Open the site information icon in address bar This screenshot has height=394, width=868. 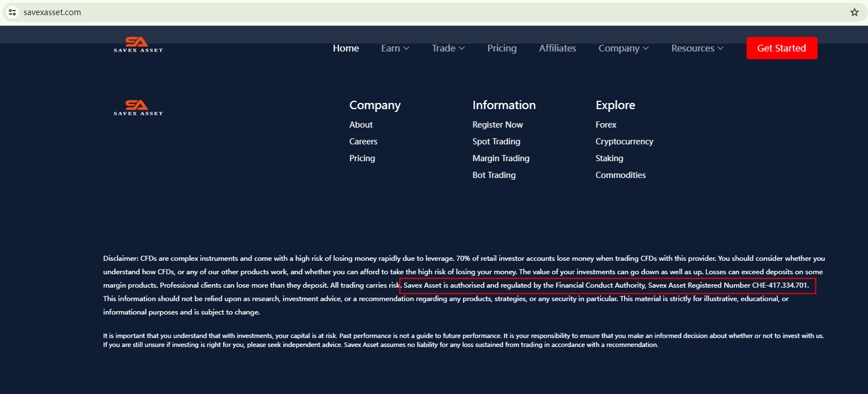(x=12, y=12)
